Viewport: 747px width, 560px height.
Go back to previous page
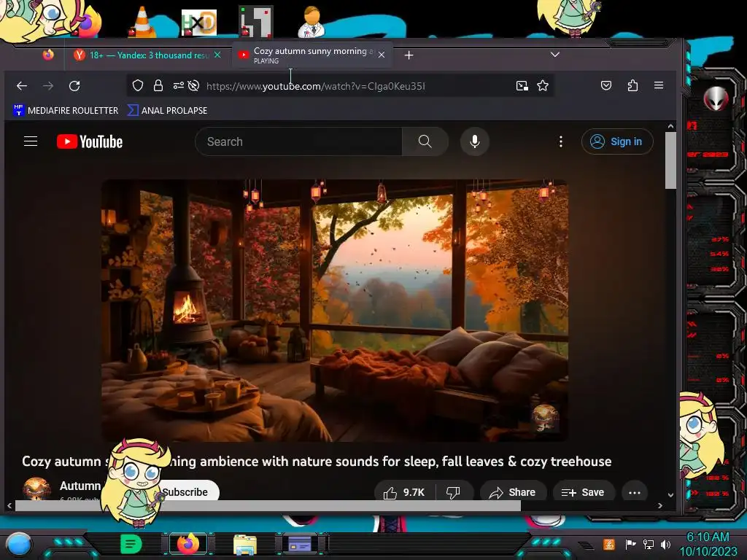22,86
